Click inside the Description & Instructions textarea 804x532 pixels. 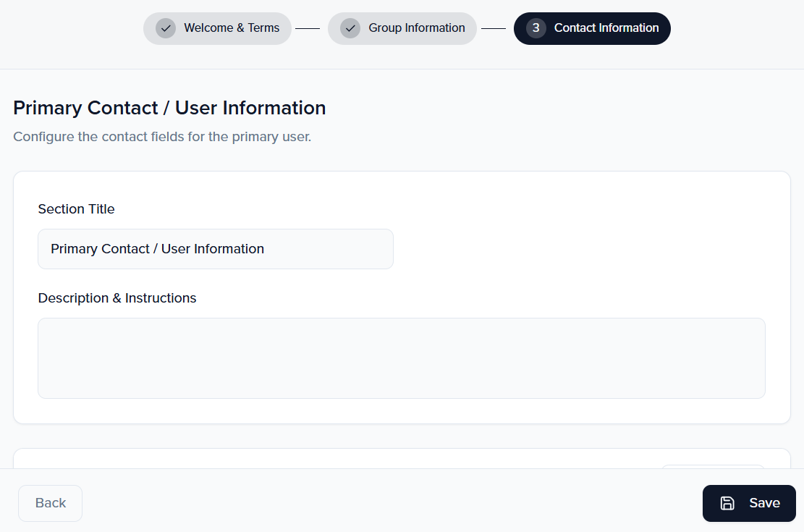(x=401, y=358)
